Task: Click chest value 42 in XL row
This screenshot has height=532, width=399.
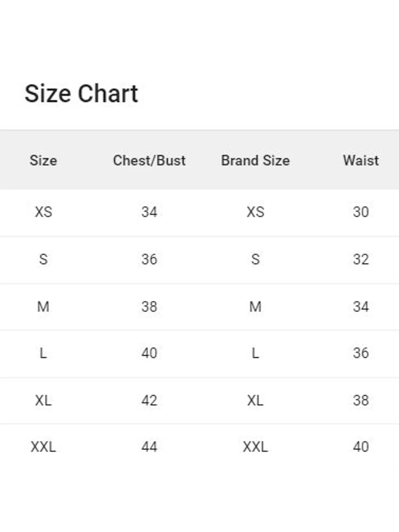Action: tap(149, 401)
